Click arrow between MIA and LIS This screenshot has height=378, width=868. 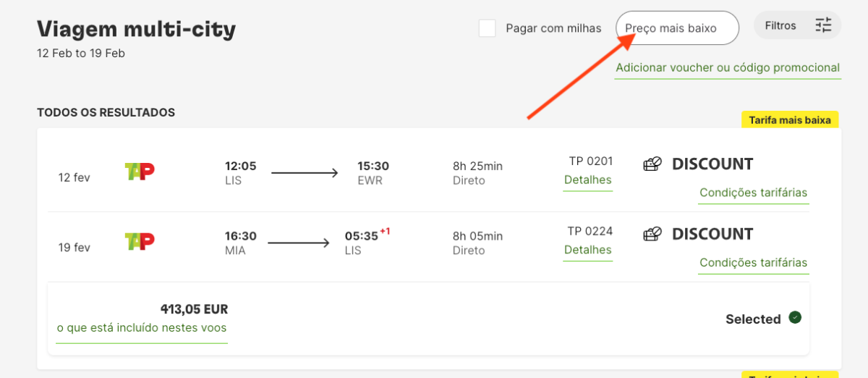(x=299, y=243)
